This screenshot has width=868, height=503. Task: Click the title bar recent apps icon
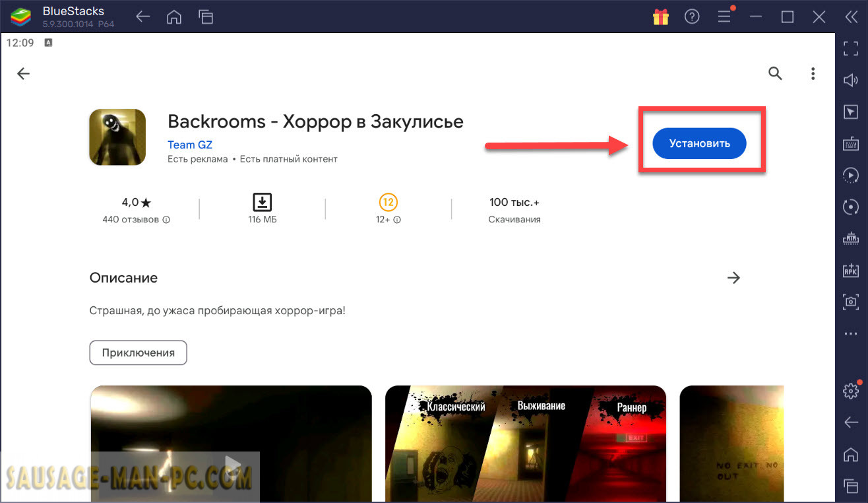click(x=206, y=17)
